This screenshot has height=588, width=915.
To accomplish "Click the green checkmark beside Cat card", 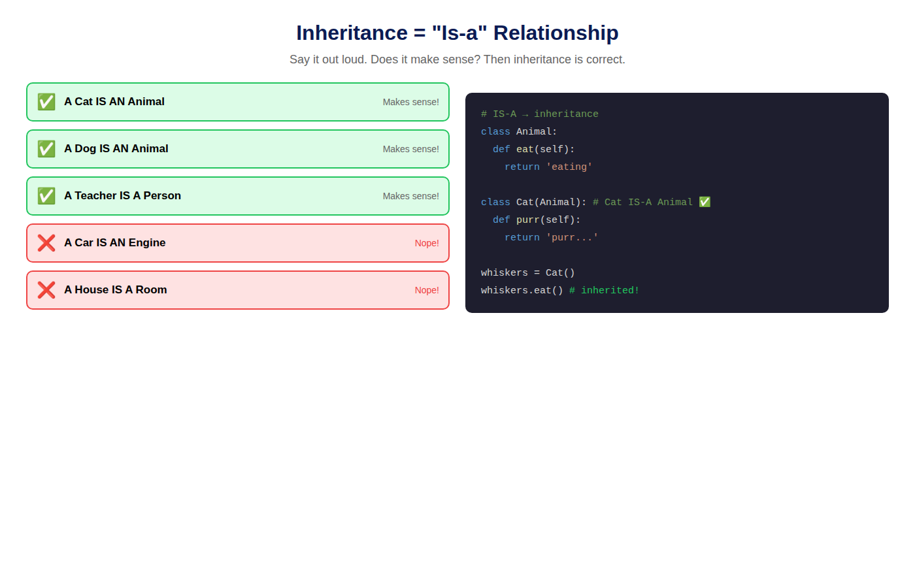I will (46, 102).
